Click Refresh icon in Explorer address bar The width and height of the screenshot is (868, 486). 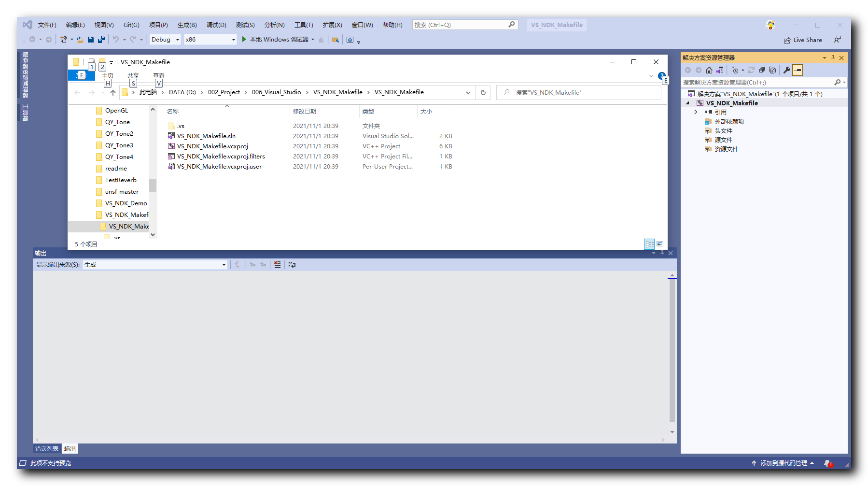tap(483, 92)
